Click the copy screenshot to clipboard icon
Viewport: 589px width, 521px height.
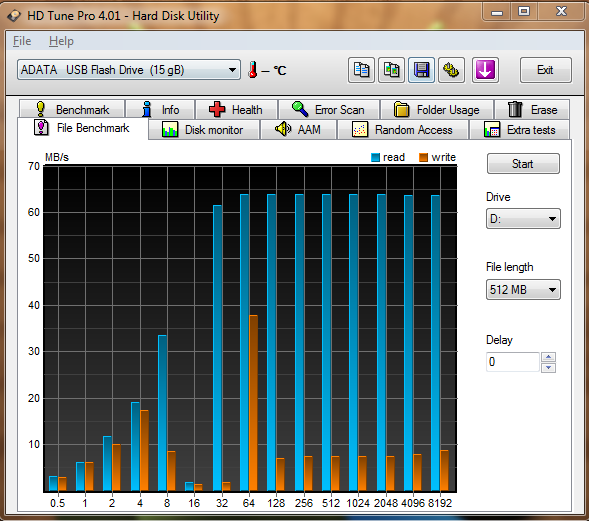pyautogui.click(x=391, y=70)
